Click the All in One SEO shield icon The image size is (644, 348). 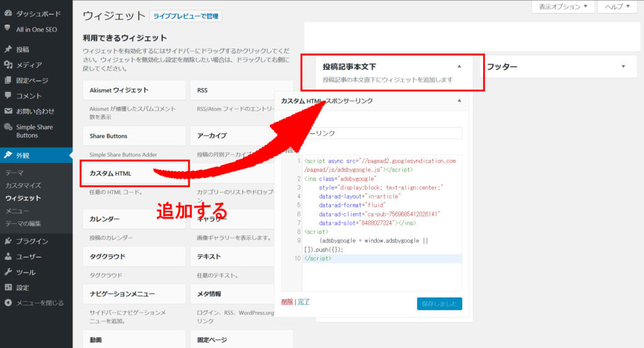click(8, 28)
